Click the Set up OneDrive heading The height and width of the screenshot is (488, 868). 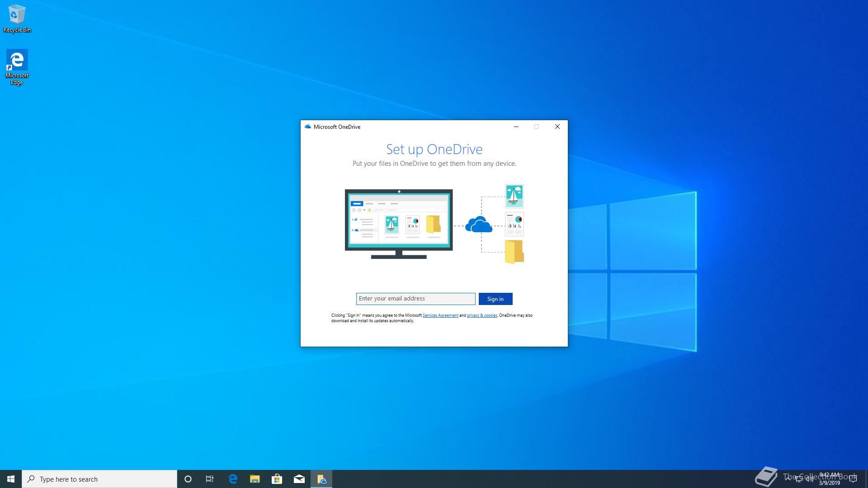[x=434, y=149]
